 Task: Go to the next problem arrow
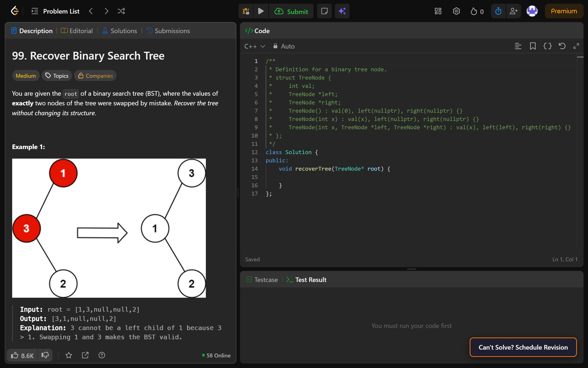(x=106, y=11)
